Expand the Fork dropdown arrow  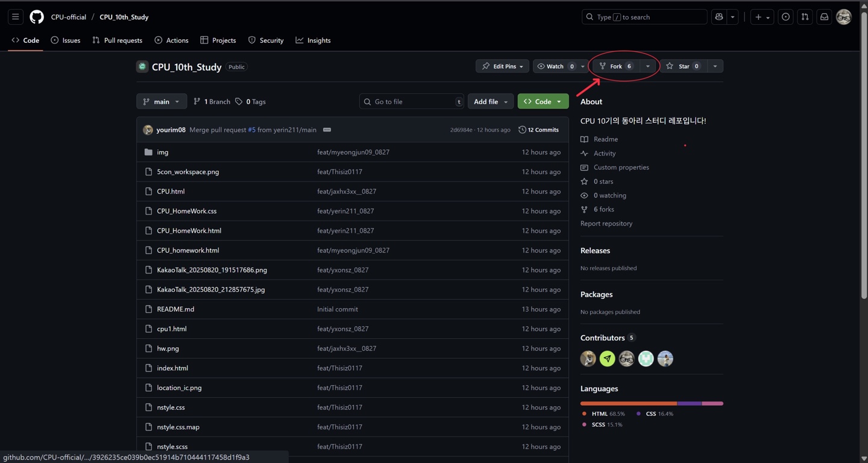pos(647,66)
